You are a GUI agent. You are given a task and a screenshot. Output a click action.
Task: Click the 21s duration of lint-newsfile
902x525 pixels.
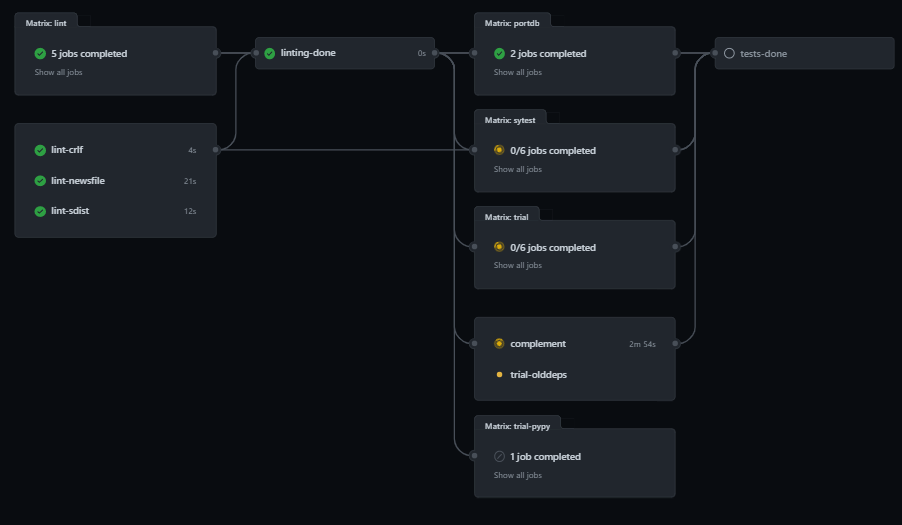tap(190, 181)
